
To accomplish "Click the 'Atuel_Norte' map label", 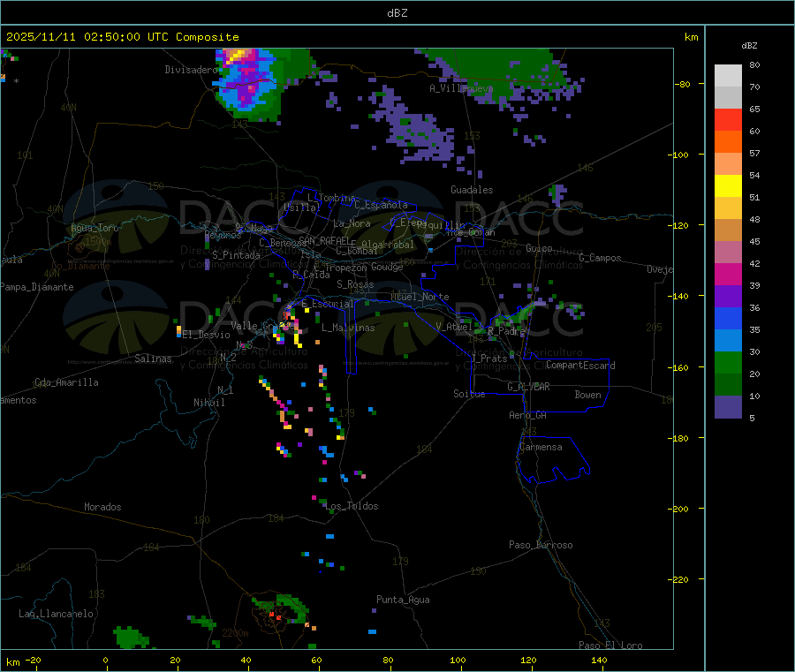I will [420, 297].
